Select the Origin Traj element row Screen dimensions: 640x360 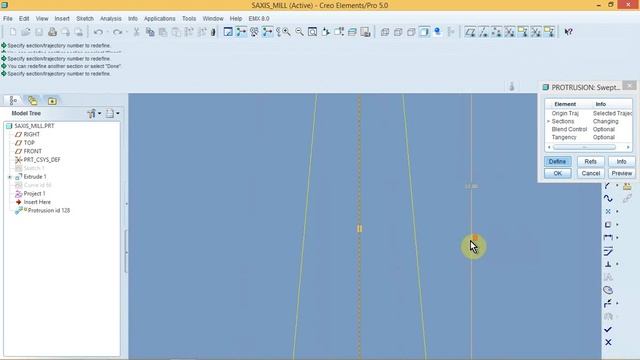pyautogui.click(x=589, y=113)
